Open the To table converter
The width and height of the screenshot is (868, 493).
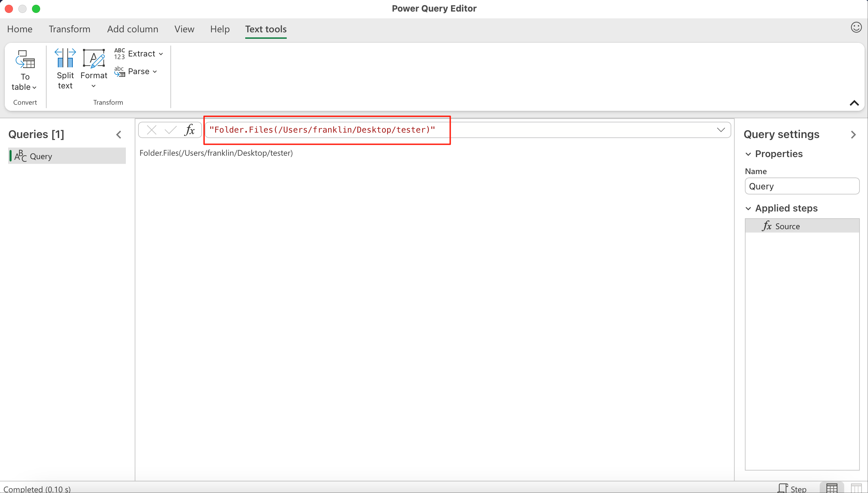[x=25, y=71]
